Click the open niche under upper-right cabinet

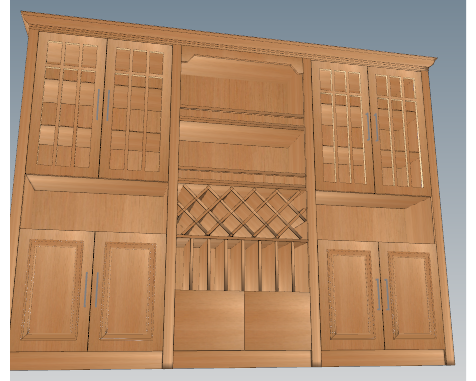click(375, 218)
